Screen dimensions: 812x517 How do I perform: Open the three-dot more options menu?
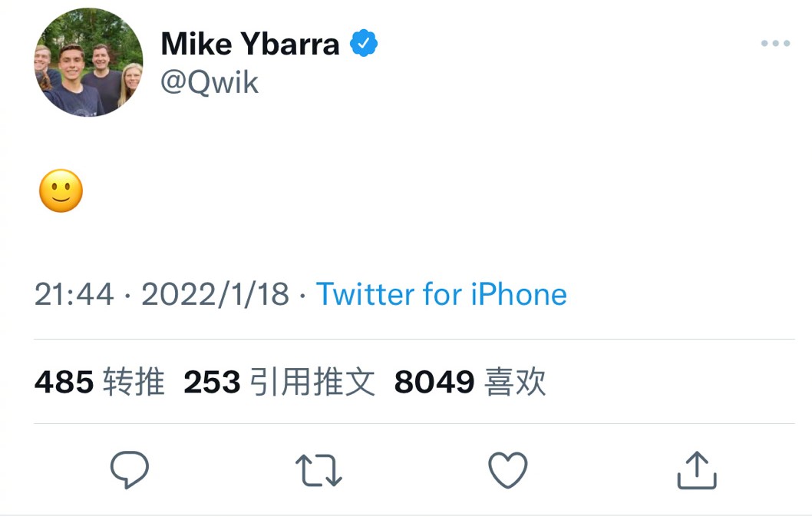click(775, 44)
